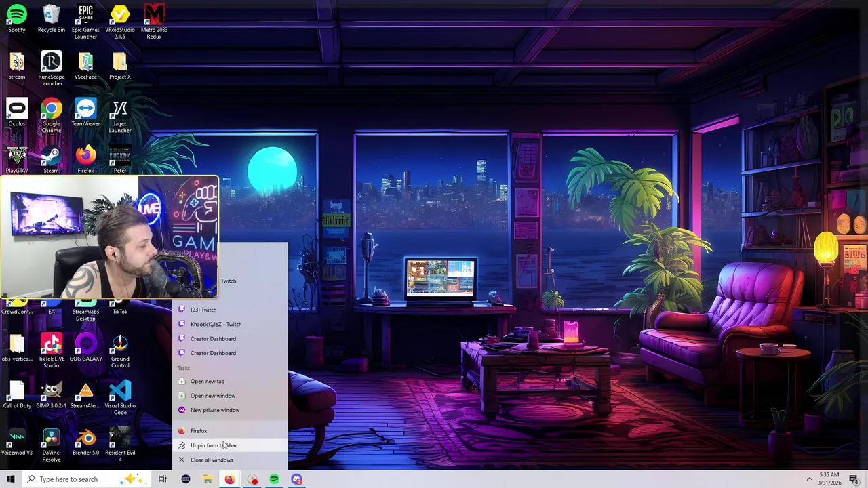868x488 pixels.
Task: Choose "Open new window" task
Action: (230, 395)
